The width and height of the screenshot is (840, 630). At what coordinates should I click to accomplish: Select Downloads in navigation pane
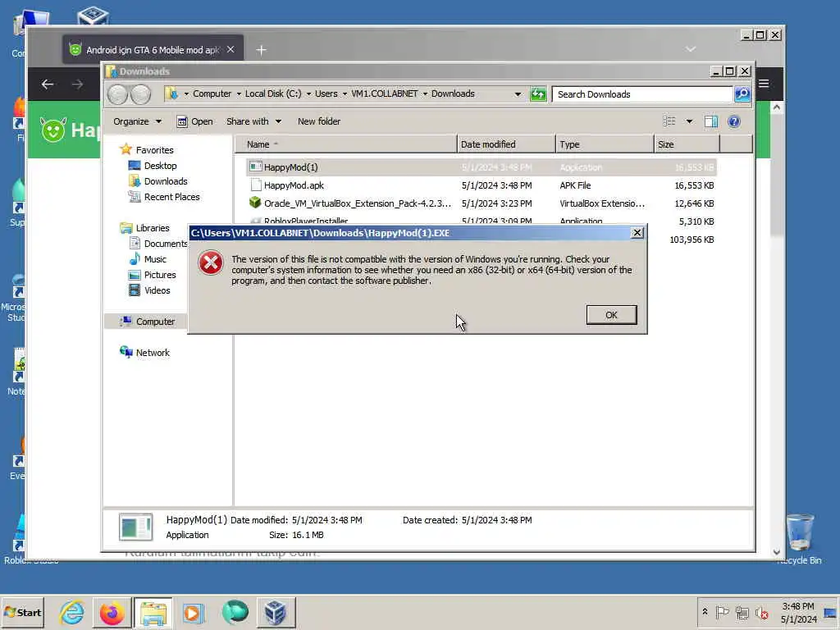[158, 181]
